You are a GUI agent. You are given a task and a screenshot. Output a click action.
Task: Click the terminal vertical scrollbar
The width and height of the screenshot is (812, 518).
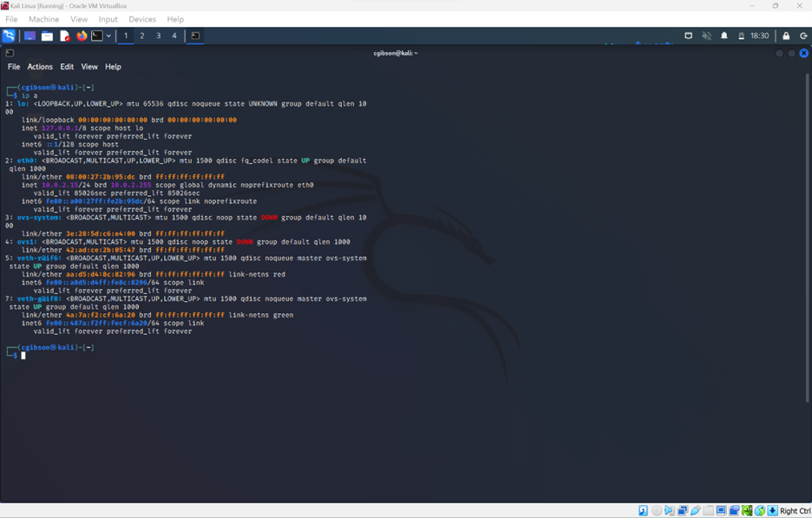807,239
